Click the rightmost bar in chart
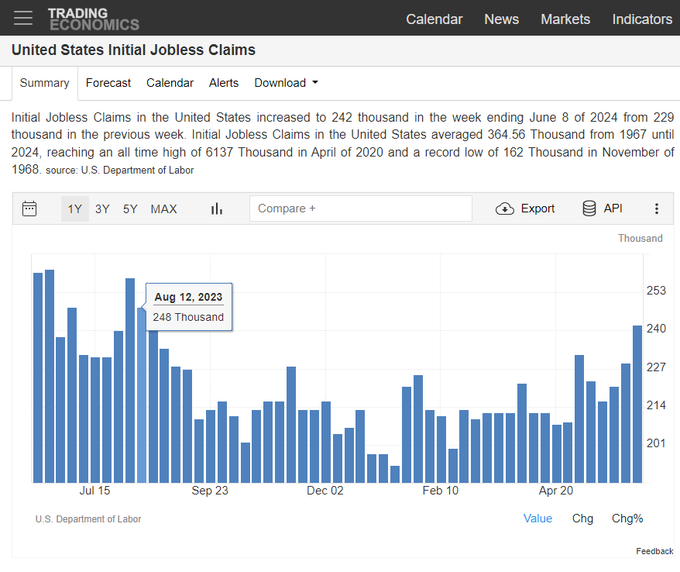 pos(637,403)
